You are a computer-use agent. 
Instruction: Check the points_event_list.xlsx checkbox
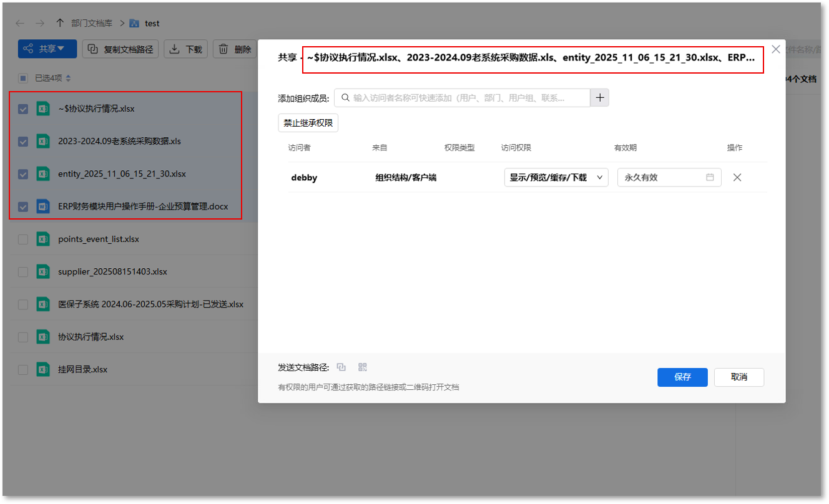[23, 240]
